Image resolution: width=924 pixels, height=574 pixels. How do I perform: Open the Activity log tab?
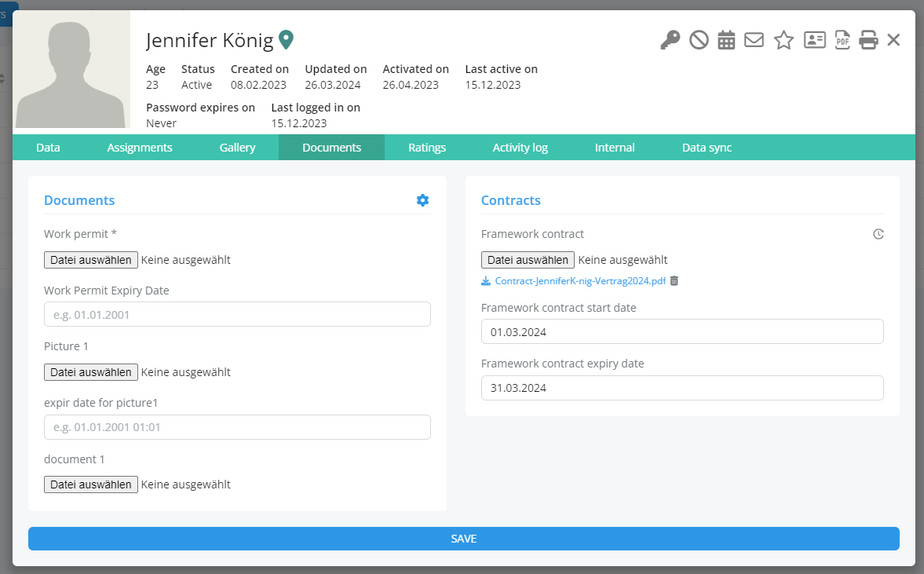point(520,148)
